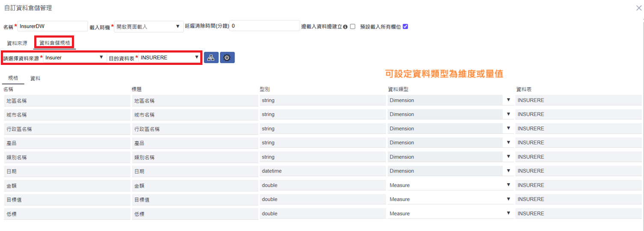Open the 載入時機 dropdown
644x231 pixels.
[148, 26]
